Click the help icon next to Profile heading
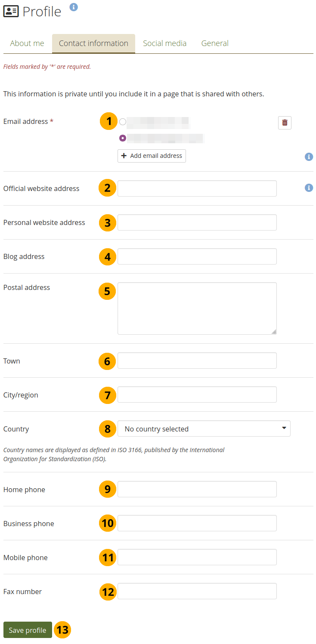 point(74,7)
